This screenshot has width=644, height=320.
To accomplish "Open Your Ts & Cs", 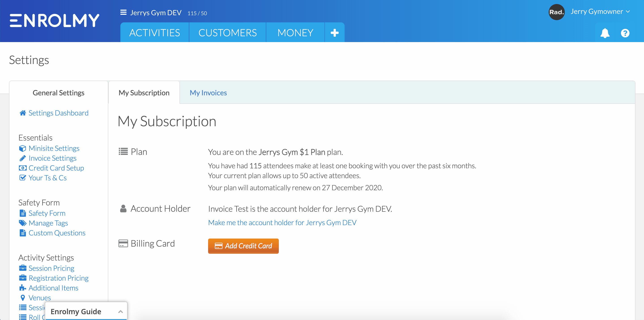I will pos(47,178).
